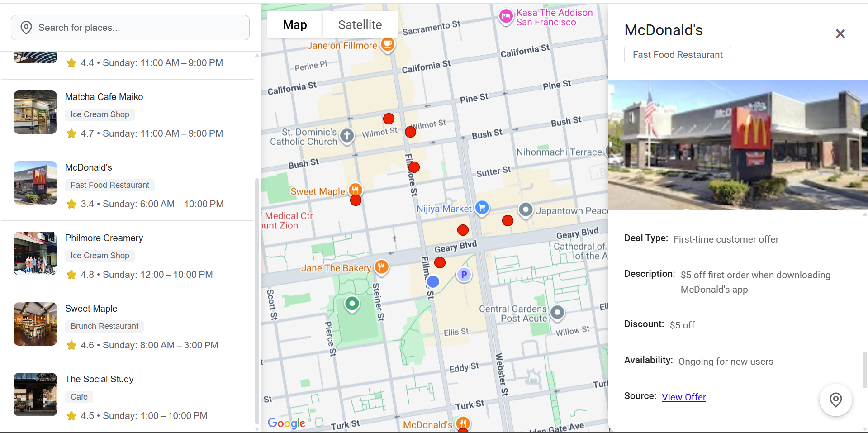Click the Japantown Peace landmark pin
The image size is (868, 433).
(526, 210)
